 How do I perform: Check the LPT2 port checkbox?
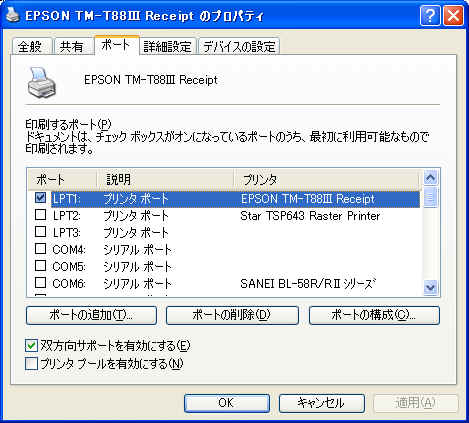40,215
